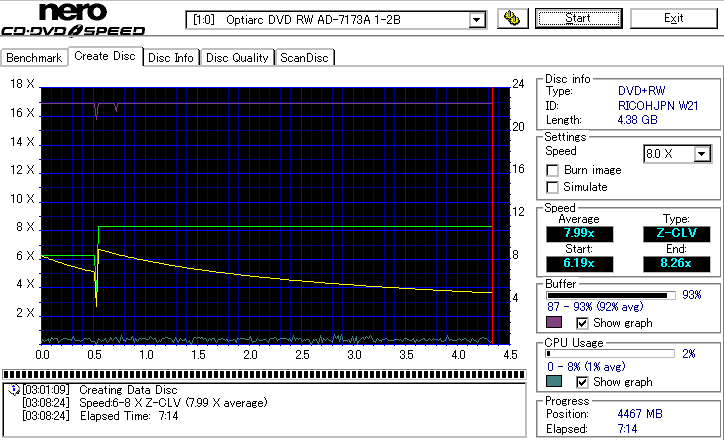Open the Disc Quality tab
This screenshot has width=724, height=441.
(x=237, y=58)
